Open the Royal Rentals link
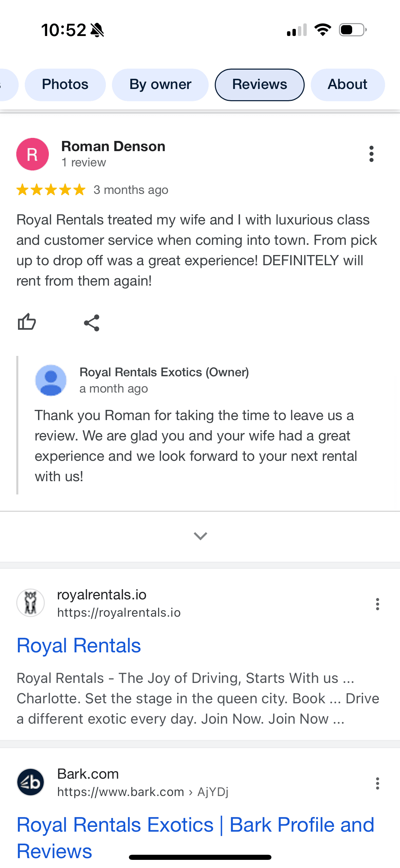Viewport: 400px width, 868px height. click(78, 645)
